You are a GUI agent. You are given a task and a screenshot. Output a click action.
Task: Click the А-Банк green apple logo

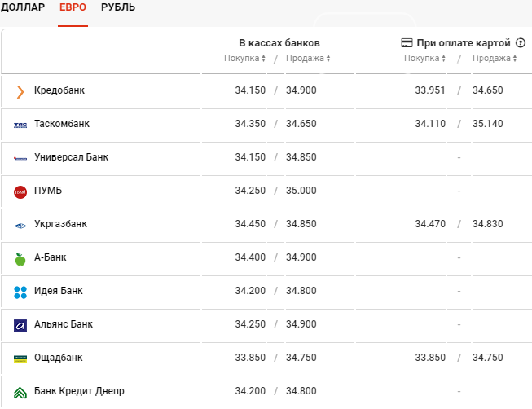tap(20, 258)
